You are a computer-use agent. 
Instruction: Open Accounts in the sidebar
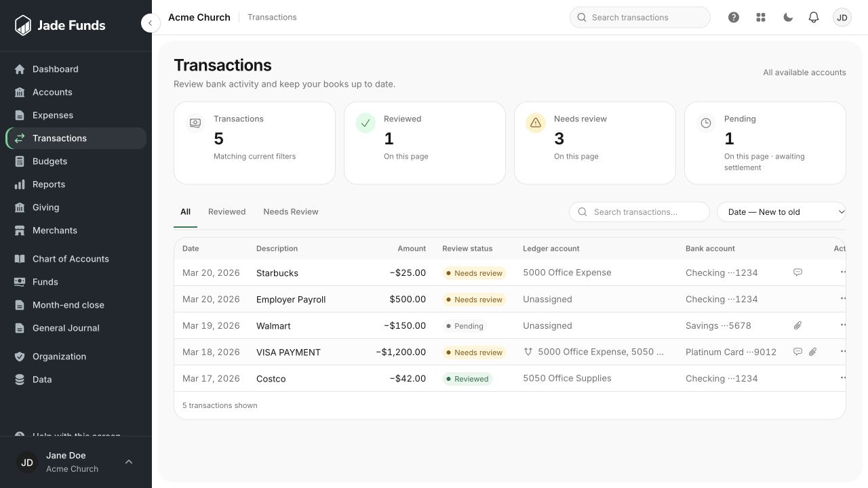[76, 92]
